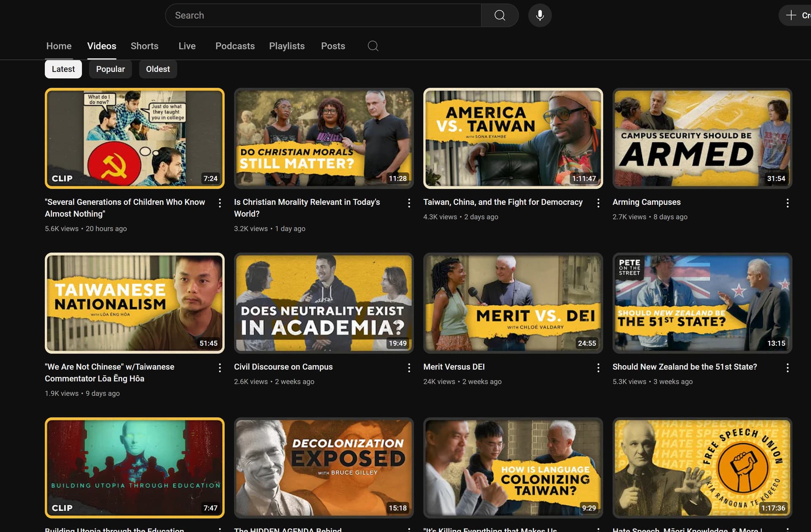Viewport: 811px width, 532px height.
Task: Open options for Several Generations of Children video
Action: tap(220, 203)
